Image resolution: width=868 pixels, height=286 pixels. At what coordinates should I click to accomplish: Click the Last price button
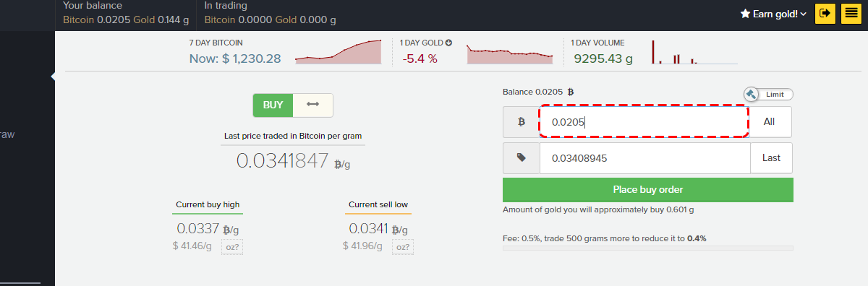tap(771, 158)
